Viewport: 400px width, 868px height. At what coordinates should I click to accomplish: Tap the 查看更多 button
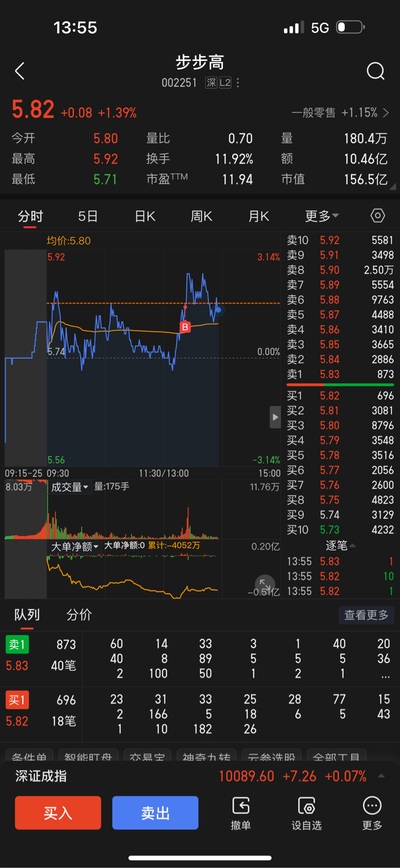366,615
